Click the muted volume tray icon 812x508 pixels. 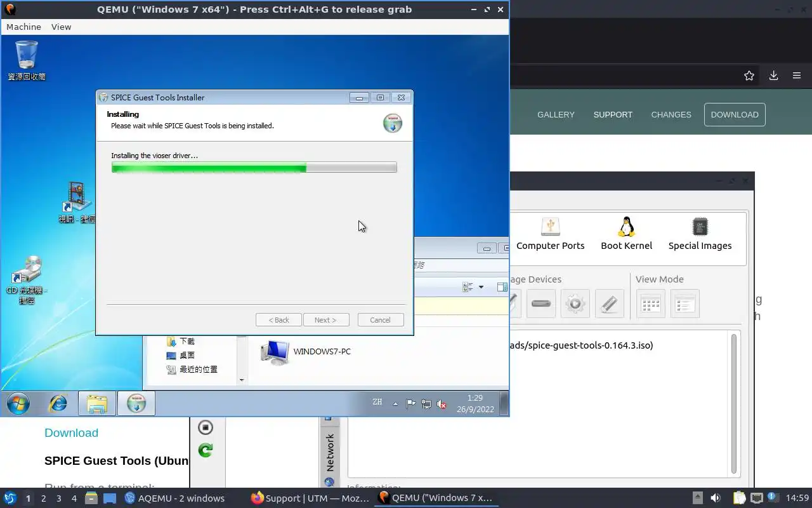[442, 404]
